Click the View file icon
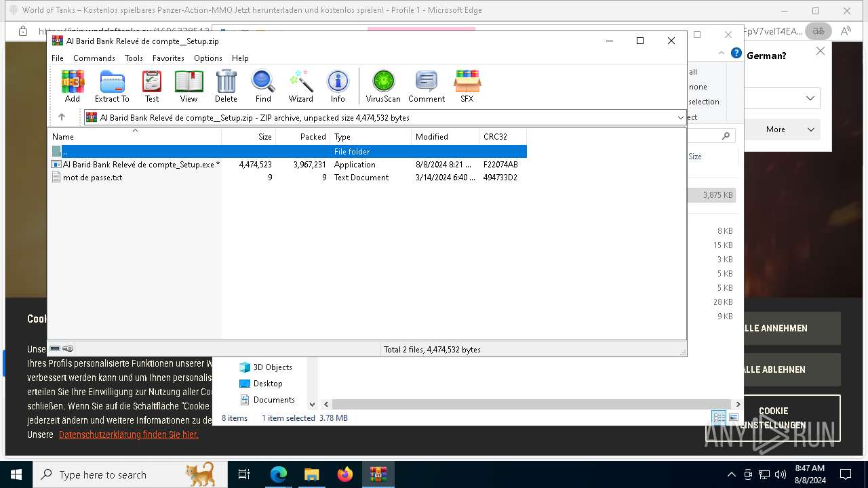Viewport: 868px width, 488px height. (x=189, y=86)
